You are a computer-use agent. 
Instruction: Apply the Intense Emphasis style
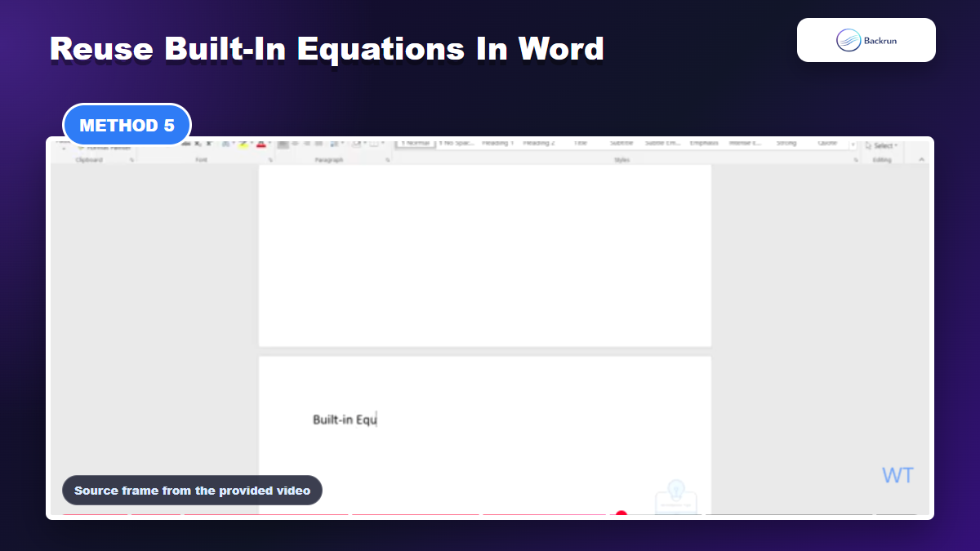pyautogui.click(x=745, y=143)
